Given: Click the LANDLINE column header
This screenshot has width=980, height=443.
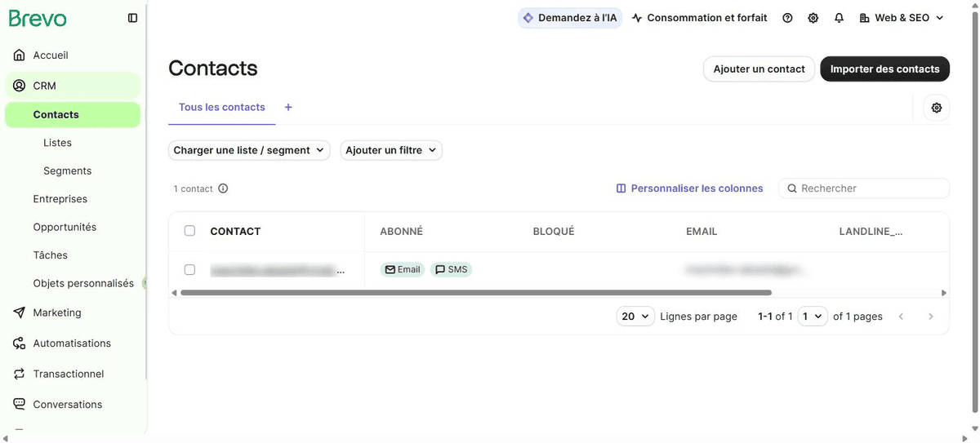Looking at the screenshot, I should 871,231.
